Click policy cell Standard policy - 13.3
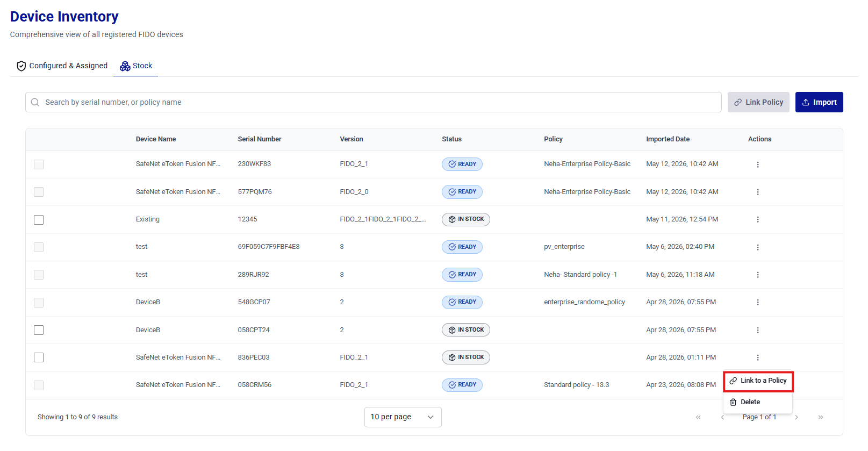Image resolution: width=868 pixels, height=451 pixels. point(577,385)
